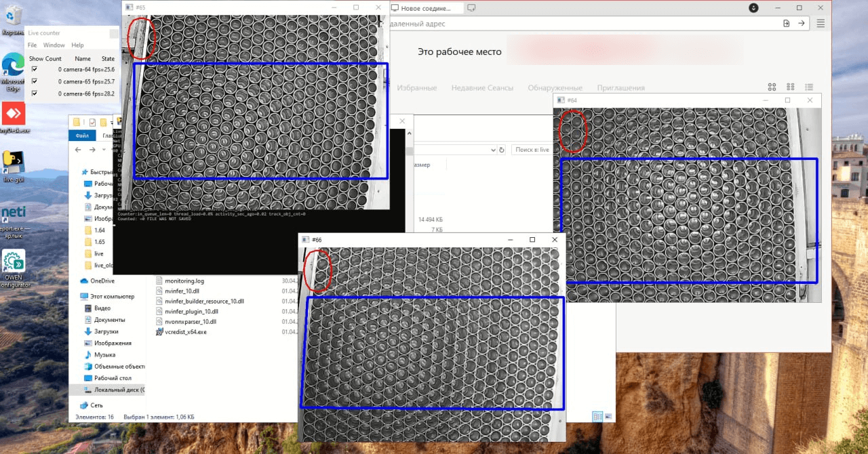This screenshot has width=868, height=454.
Task: Click the Explorer refresh button
Action: (x=502, y=150)
